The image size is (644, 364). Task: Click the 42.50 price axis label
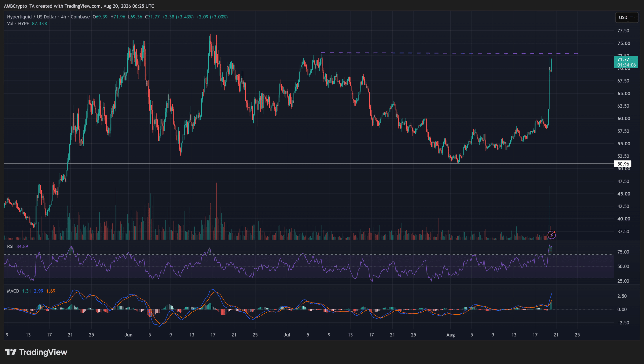[623, 206]
